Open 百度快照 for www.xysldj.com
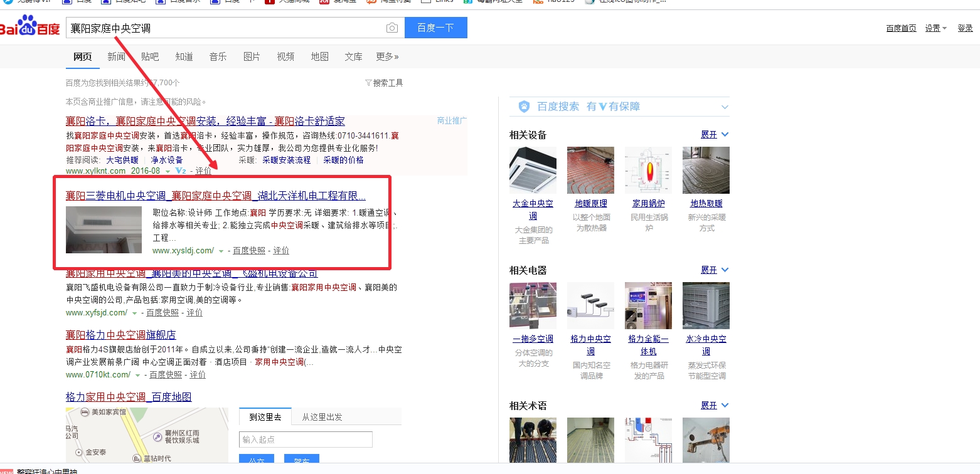 point(249,251)
